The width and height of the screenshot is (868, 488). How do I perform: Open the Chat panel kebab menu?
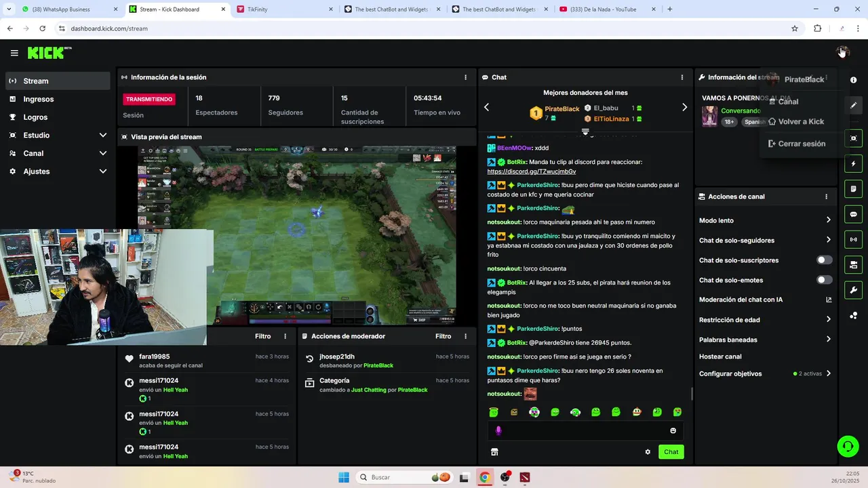pos(682,77)
